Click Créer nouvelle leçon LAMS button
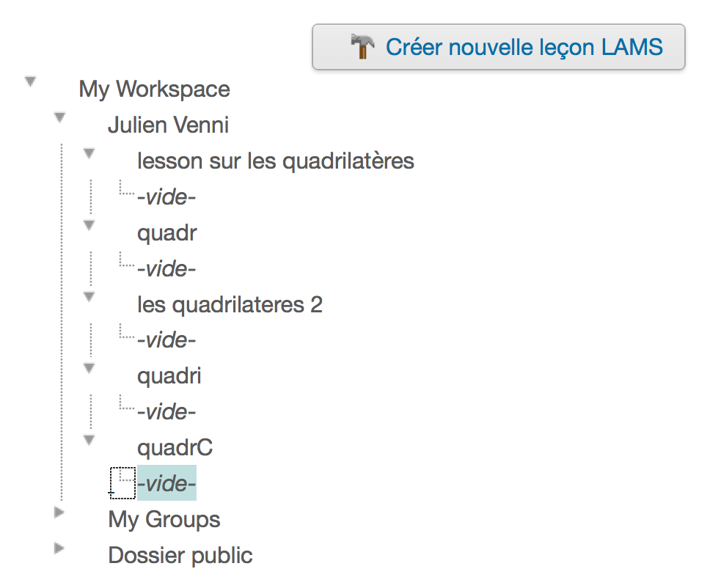710x588 pixels. pos(499,47)
